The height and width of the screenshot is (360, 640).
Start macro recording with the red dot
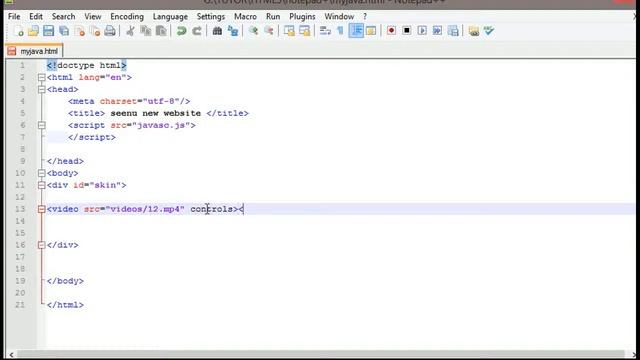[x=391, y=31]
